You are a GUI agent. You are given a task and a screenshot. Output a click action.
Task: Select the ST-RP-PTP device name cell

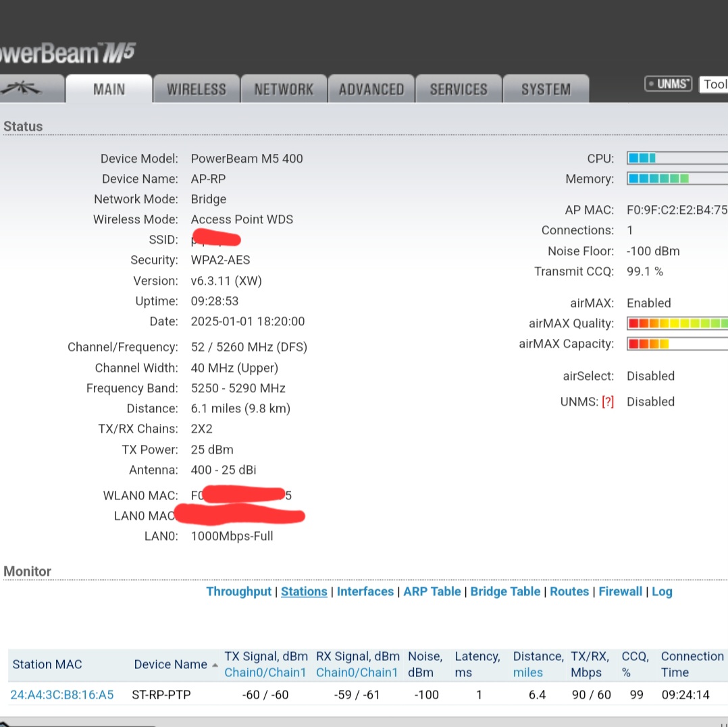pos(161,695)
